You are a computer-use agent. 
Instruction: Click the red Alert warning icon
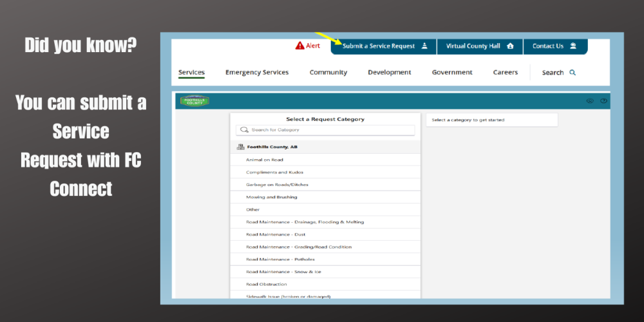299,46
